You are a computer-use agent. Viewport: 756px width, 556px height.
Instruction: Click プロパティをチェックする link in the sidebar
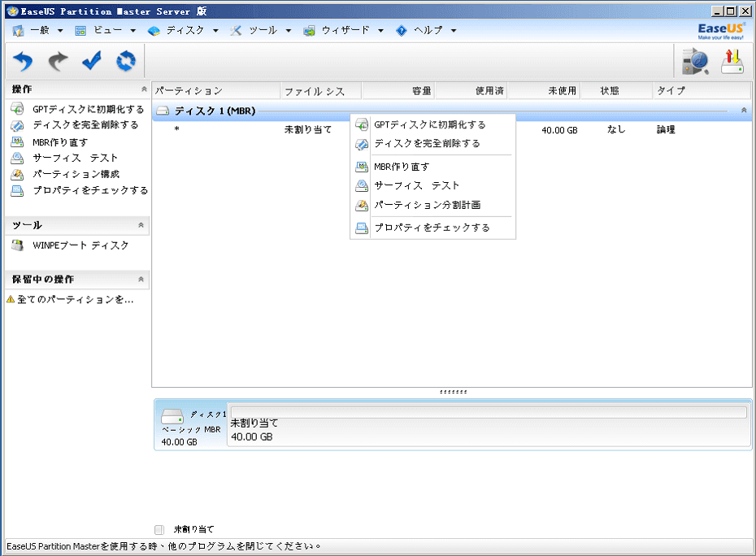(x=90, y=190)
